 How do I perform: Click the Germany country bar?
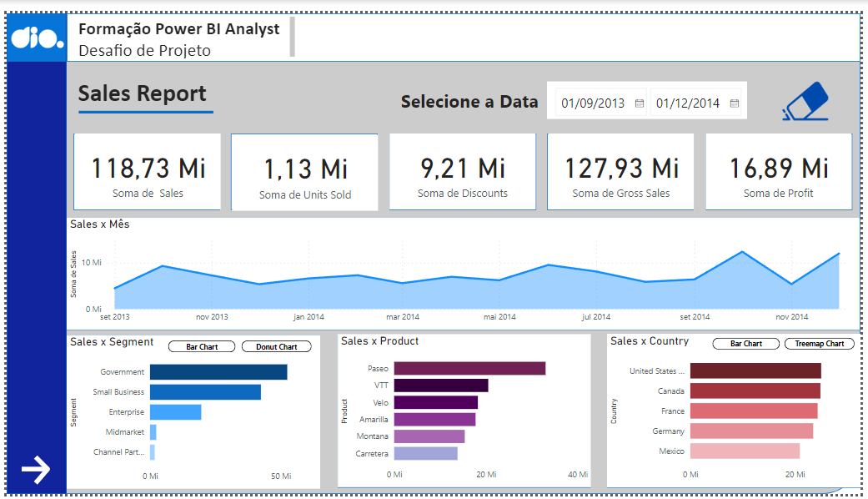pos(752,431)
